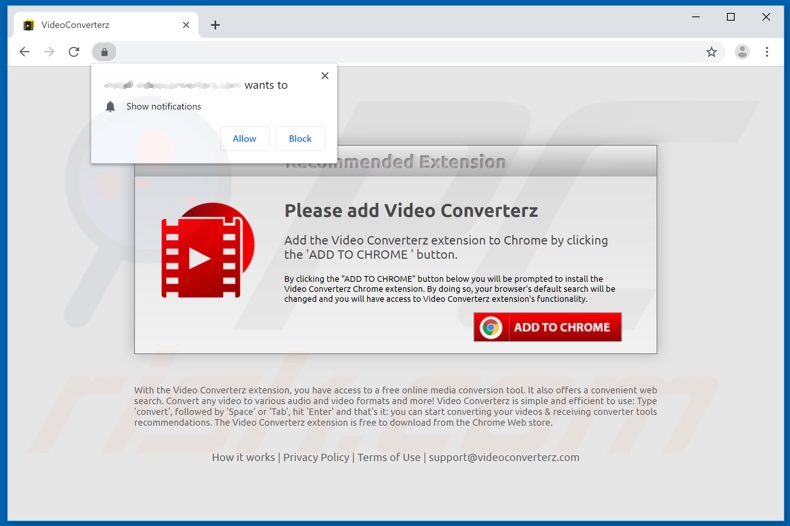Viewport: 790px width, 526px height.
Task: Open the How it works link
Action: point(243,457)
